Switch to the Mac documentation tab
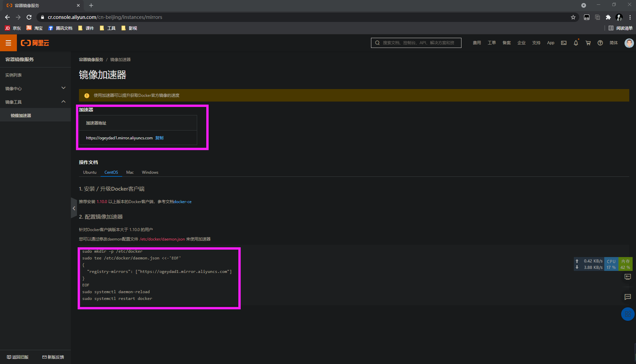The width and height of the screenshot is (636, 364). tap(130, 172)
